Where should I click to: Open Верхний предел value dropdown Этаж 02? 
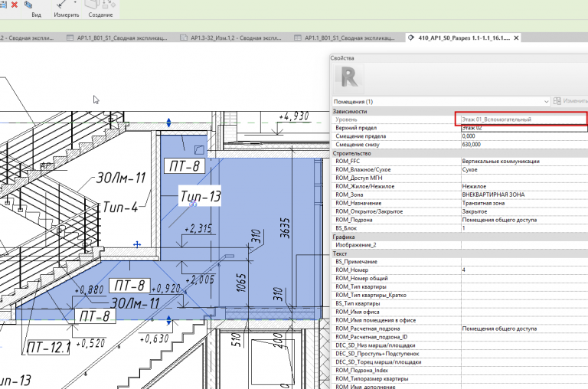click(524, 128)
